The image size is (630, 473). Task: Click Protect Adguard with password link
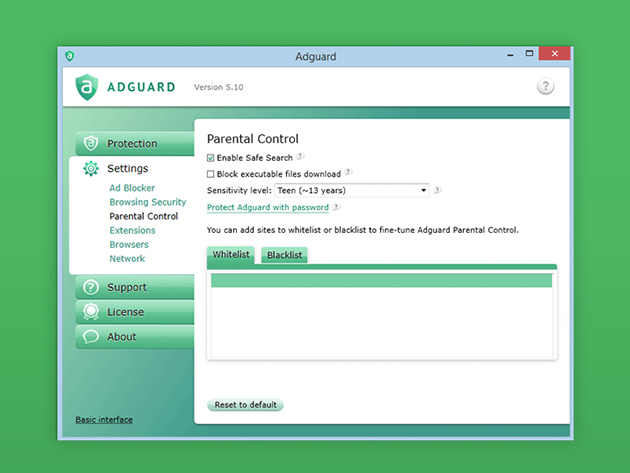click(268, 207)
